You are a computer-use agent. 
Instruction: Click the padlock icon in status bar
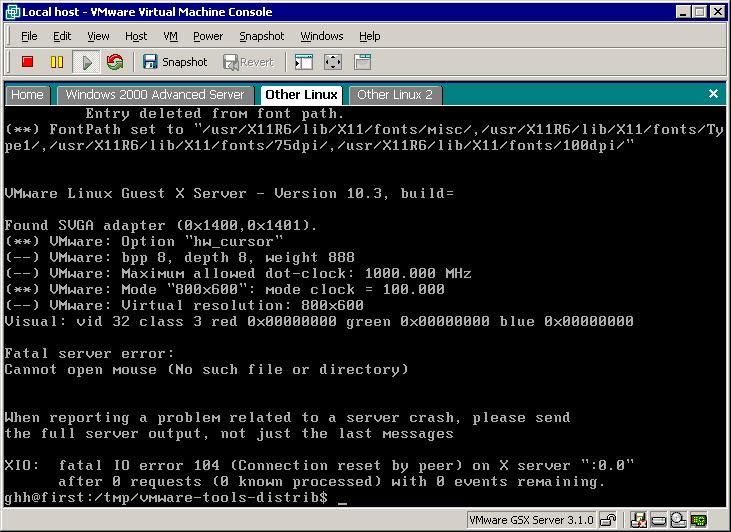(x=607, y=519)
